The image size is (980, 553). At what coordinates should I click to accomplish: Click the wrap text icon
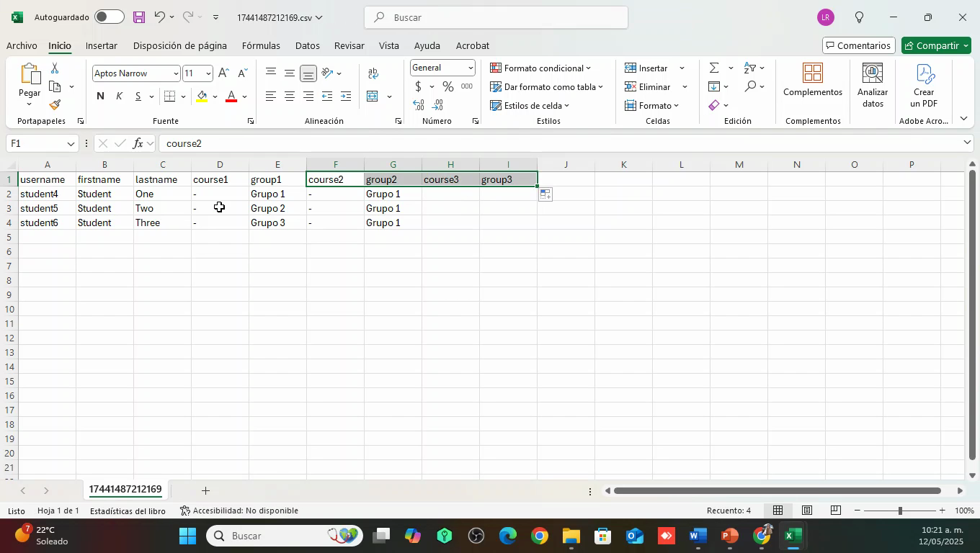point(373,73)
